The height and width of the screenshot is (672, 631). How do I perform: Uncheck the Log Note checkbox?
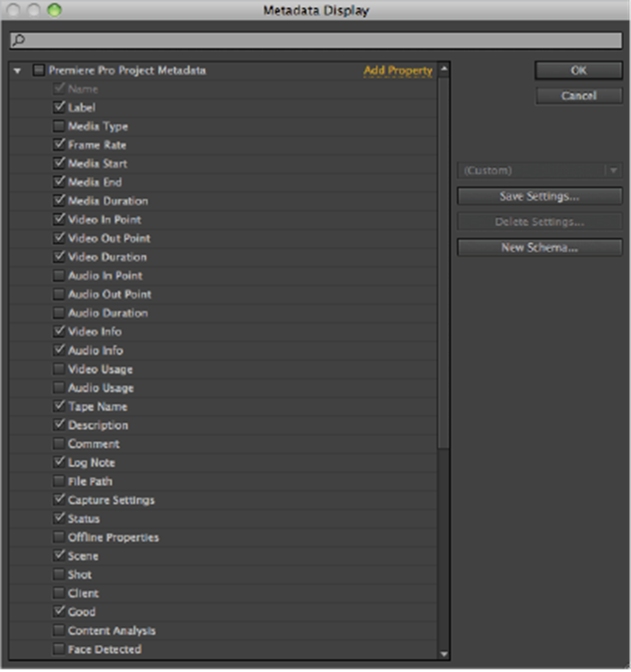coord(59,462)
